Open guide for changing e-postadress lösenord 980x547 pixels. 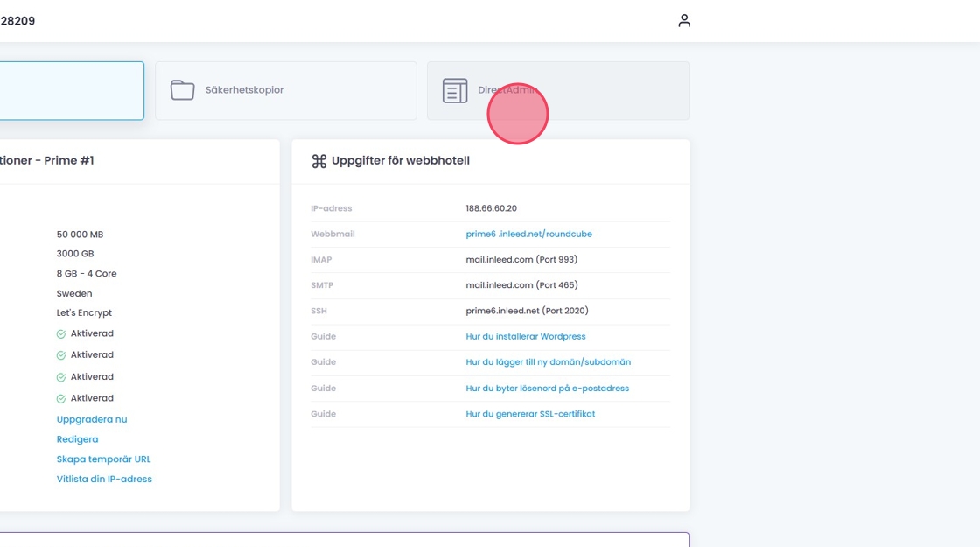[x=547, y=389]
